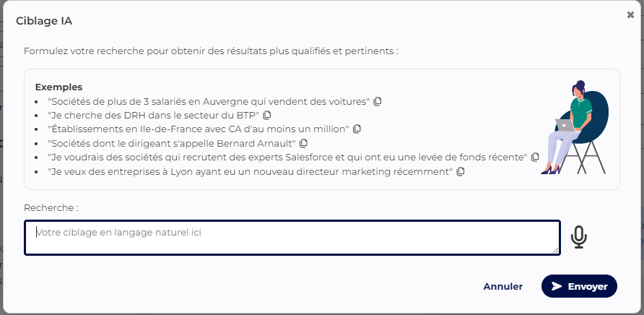Start voice input with the microphone

coord(578,237)
